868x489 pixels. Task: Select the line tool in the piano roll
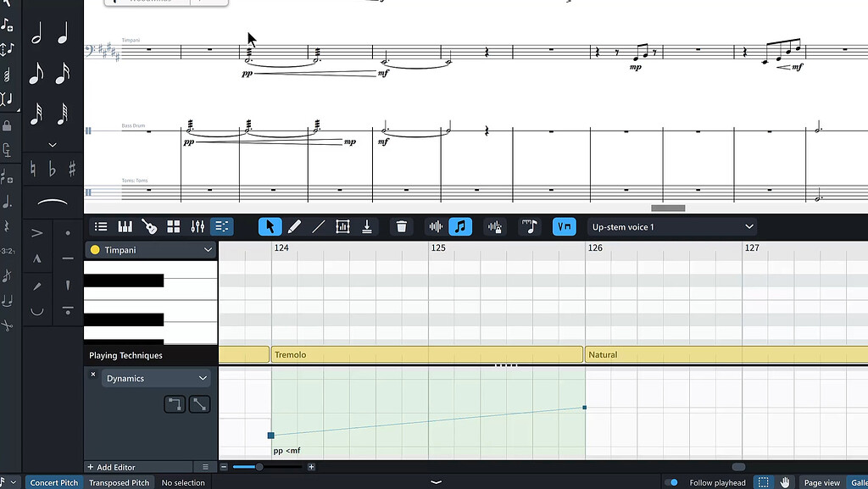pyautogui.click(x=318, y=226)
